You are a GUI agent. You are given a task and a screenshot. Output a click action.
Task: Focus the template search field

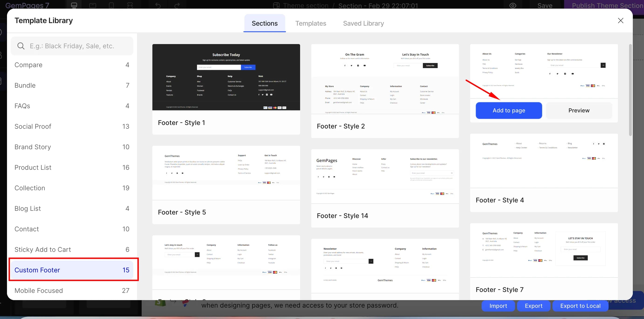pos(72,46)
